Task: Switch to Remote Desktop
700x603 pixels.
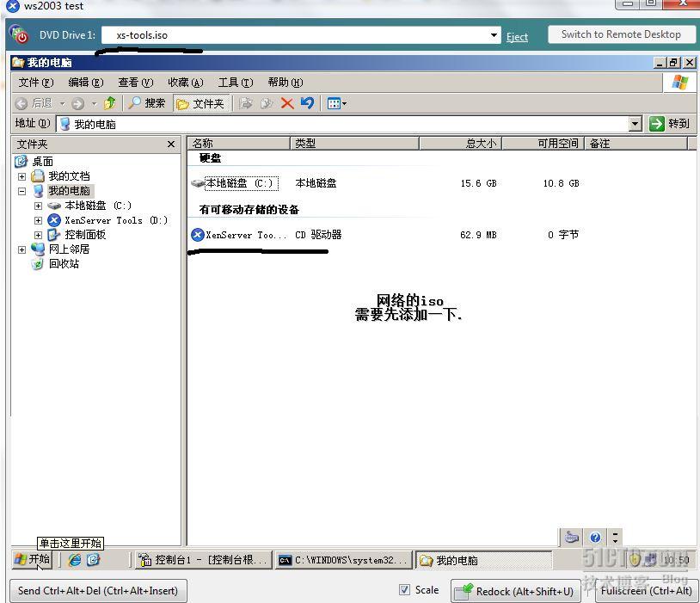Action: point(621,34)
